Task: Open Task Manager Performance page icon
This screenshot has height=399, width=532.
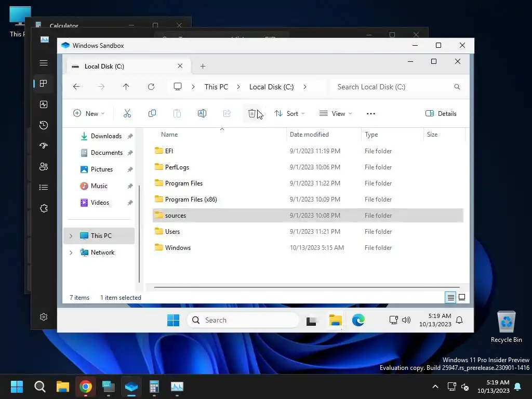Action: point(44,104)
